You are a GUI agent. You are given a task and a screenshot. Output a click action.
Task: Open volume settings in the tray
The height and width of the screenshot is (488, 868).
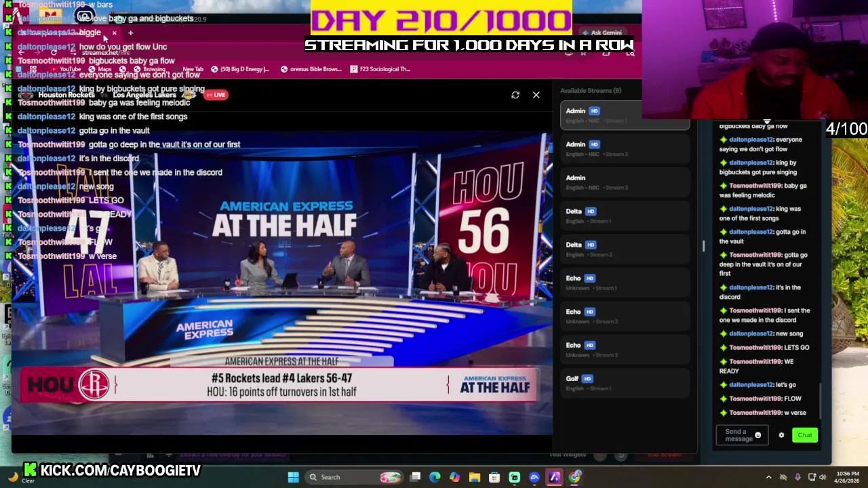[x=823, y=477]
